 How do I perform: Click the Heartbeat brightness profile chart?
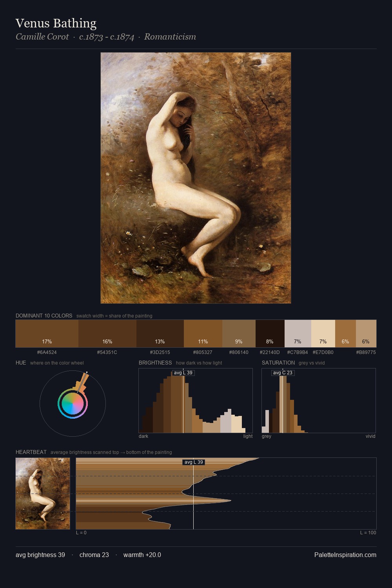226,494
